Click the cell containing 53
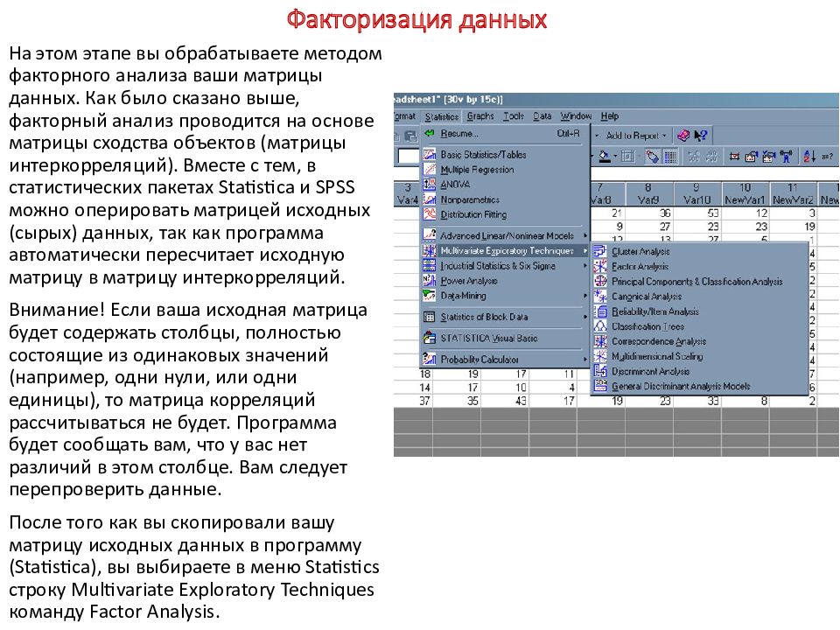The height and width of the screenshot is (630, 840). 697,213
